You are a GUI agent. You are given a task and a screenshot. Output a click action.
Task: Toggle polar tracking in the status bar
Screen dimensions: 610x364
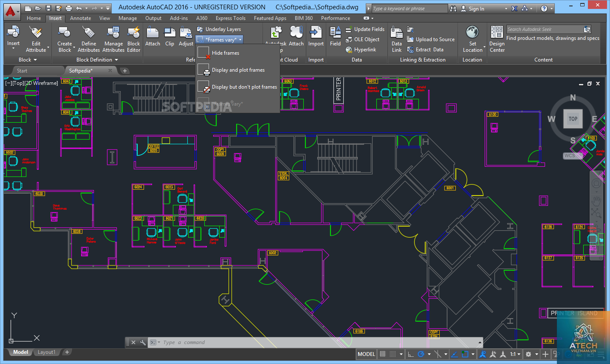[421, 354]
